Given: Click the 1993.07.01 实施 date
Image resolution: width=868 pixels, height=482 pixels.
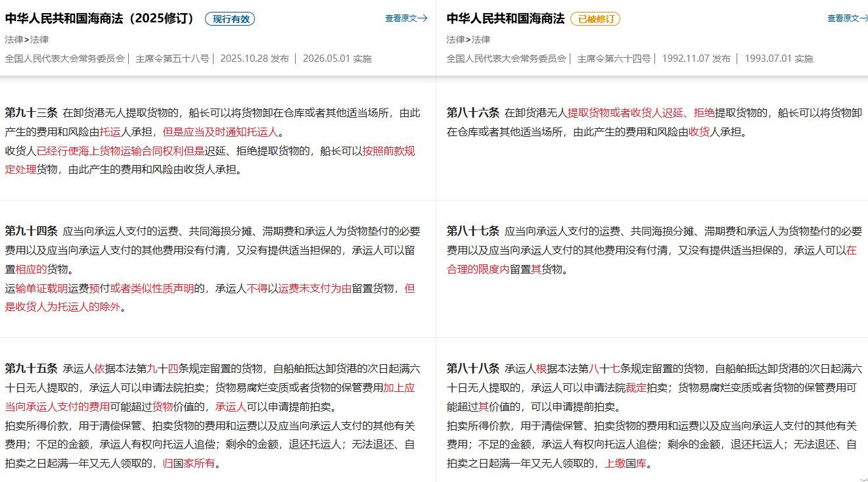Looking at the screenshot, I should tap(779, 59).
